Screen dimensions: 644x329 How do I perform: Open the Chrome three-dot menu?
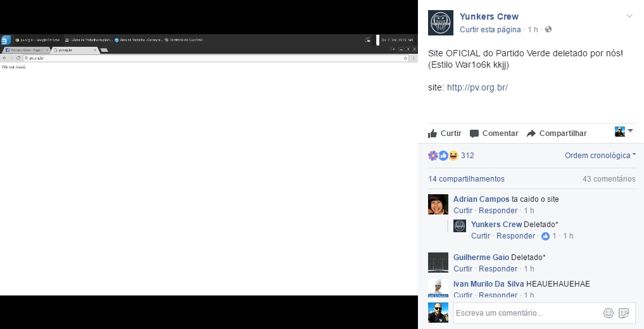414,58
